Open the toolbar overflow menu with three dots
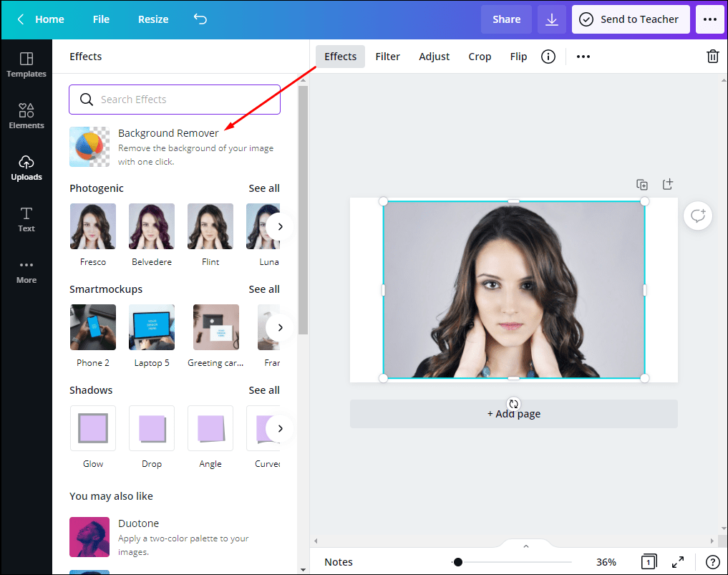728x575 pixels. (x=582, y=56)
